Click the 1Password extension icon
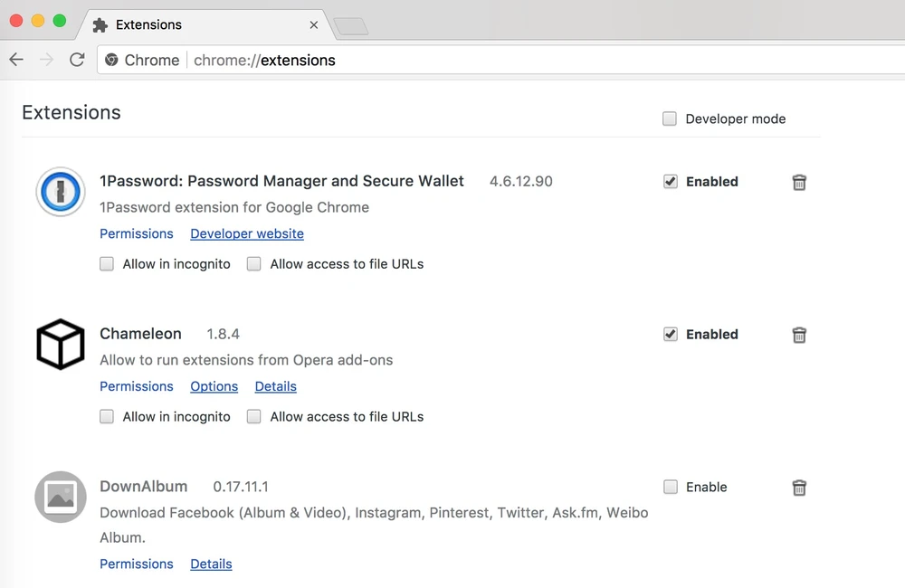Screen dimensions: 905x588 pyautogui.click(x=61, y=192)
